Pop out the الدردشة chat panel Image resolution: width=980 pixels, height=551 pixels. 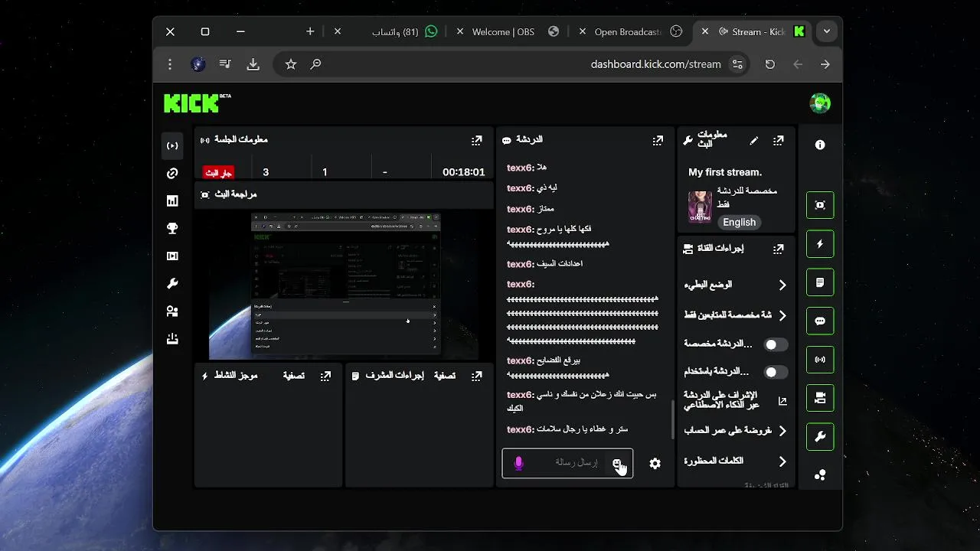pos(658,140)
